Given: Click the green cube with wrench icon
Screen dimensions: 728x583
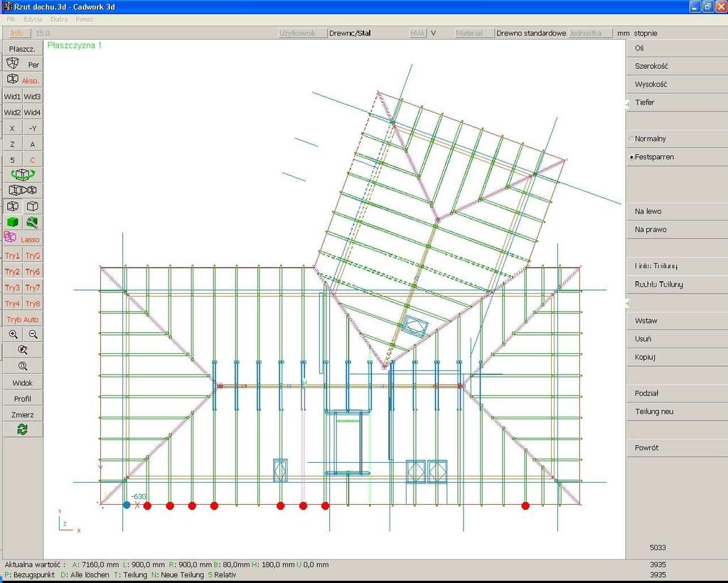Looking at the screenshot, I should coord(33,223).
